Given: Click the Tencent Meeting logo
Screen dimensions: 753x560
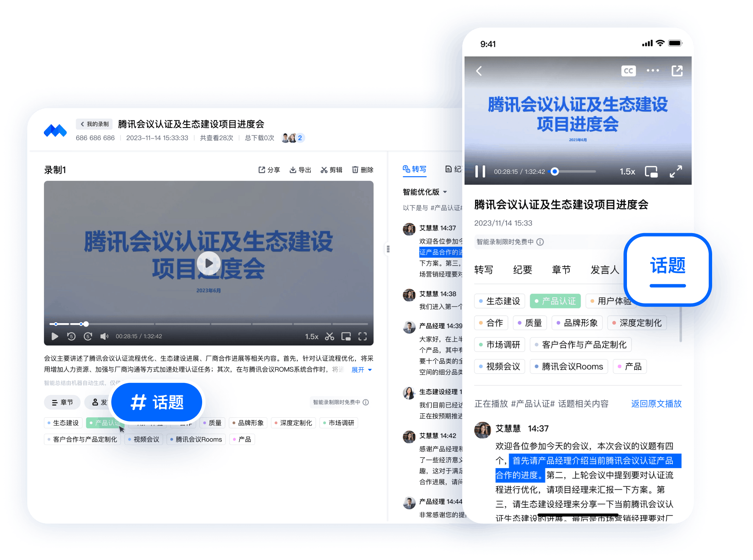Looking at the screenshot, I should 55,131.
